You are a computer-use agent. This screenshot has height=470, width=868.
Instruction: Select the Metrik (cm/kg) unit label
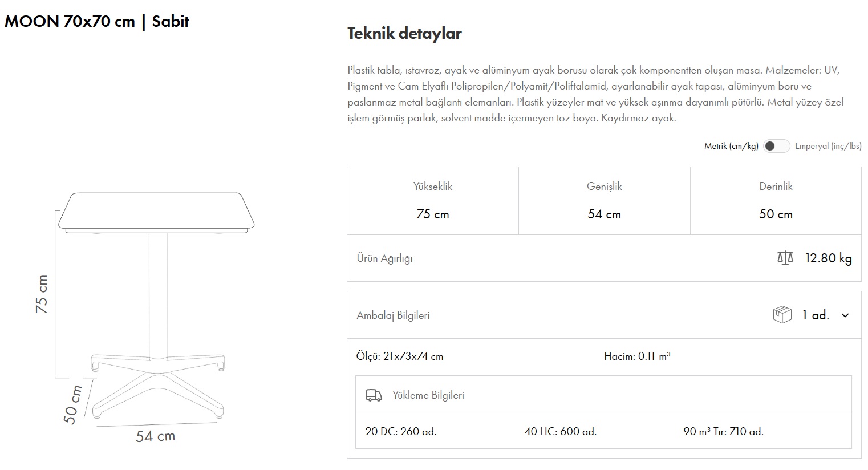[731, 146]
